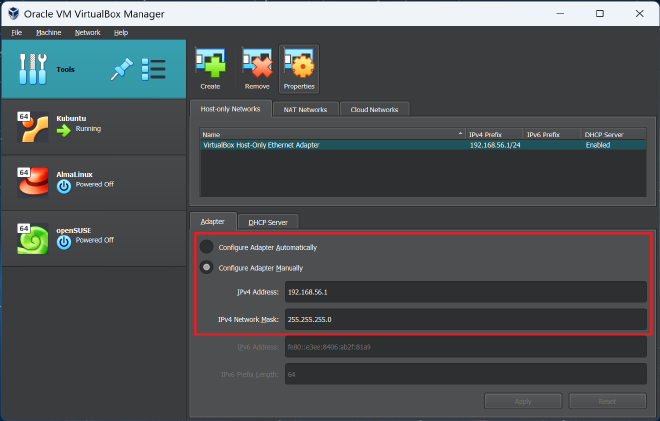Click AlmaLinux's powered off state icon
The image size is (660, 421).
point(64,186)
